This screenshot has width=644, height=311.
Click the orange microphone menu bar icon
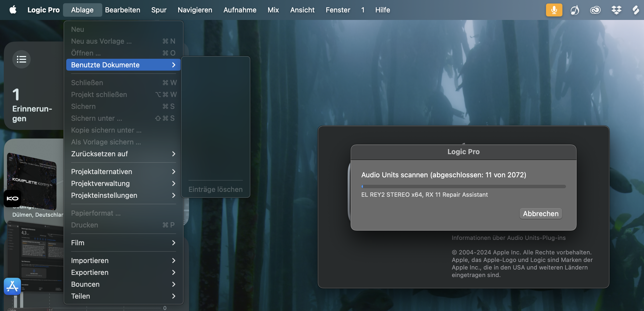554,10
